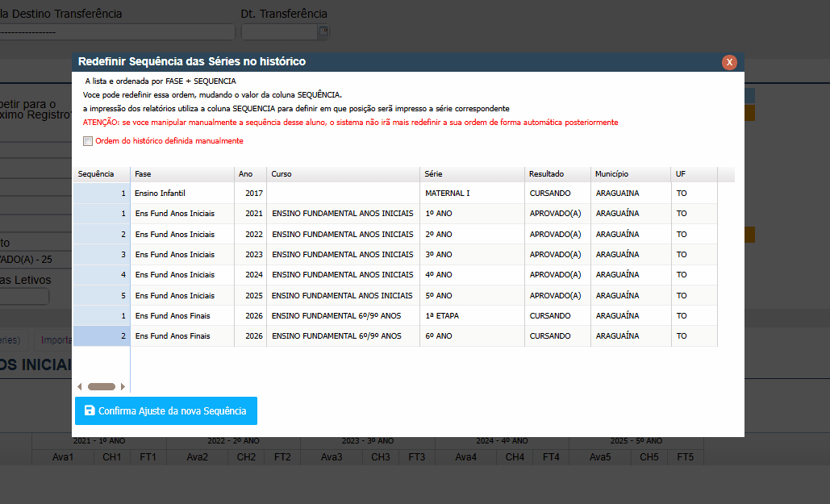Screen dimensions: 830x504
Task: Click the horizontal scrollbar thumb under the table
Action: click(x=102, y=386)
